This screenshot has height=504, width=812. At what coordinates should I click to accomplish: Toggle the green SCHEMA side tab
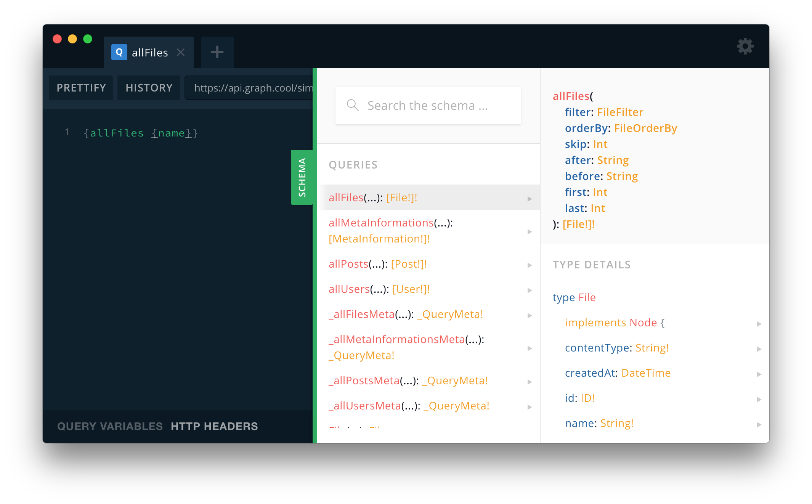[x=302, y=177]
